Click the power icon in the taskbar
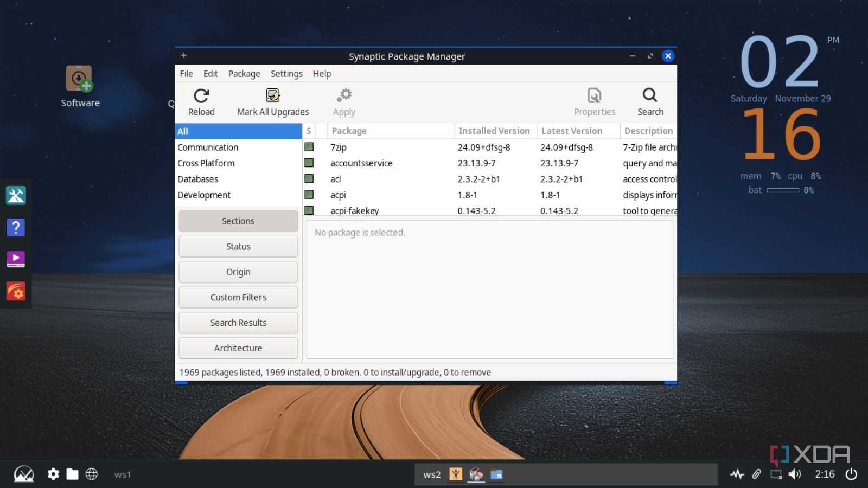Viewport: 868px width, 488px height. 851,474
